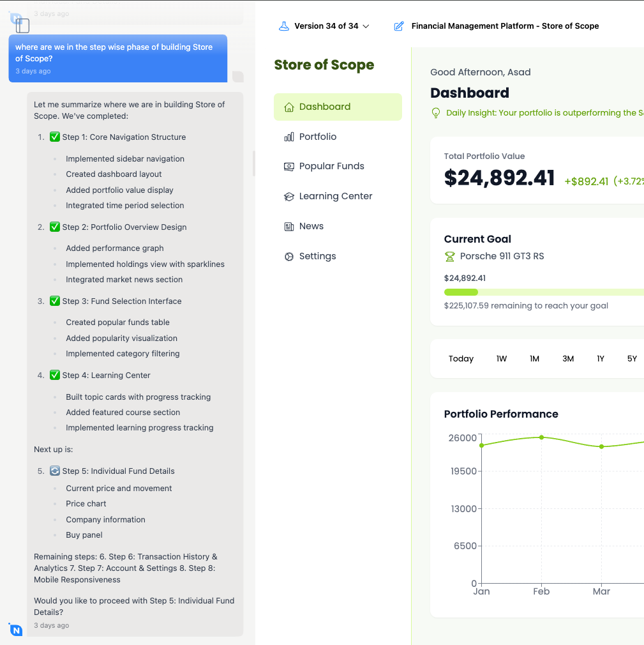Open the Learning Center sidebar item
Screen dimensions: 644x645
[x=338, y=196]
